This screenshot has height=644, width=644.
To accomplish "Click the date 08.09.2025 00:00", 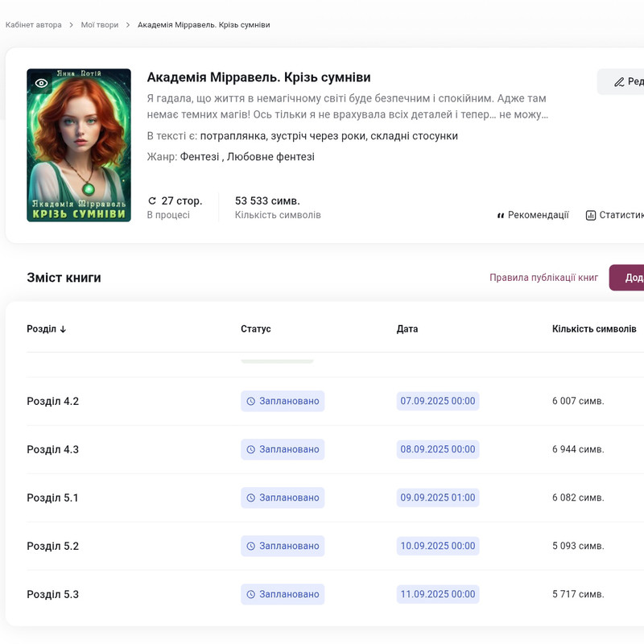I will point(438,450).
